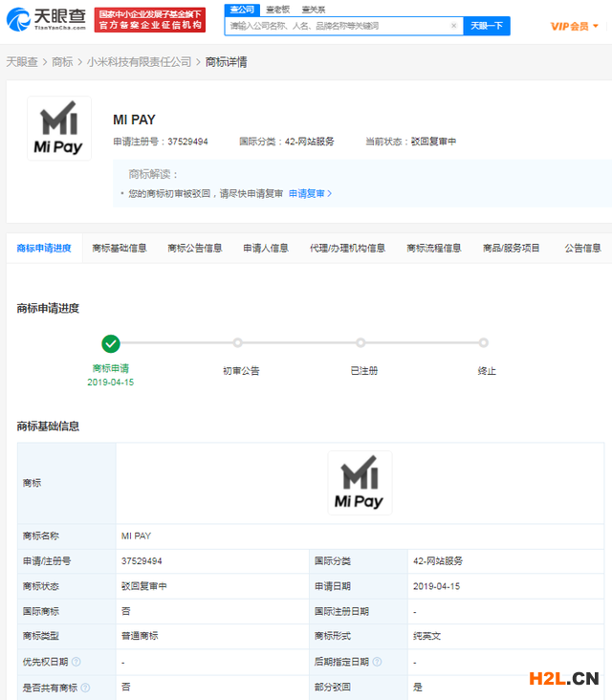Switch to 代理/办理机构信息 tab

click(347, 248)
